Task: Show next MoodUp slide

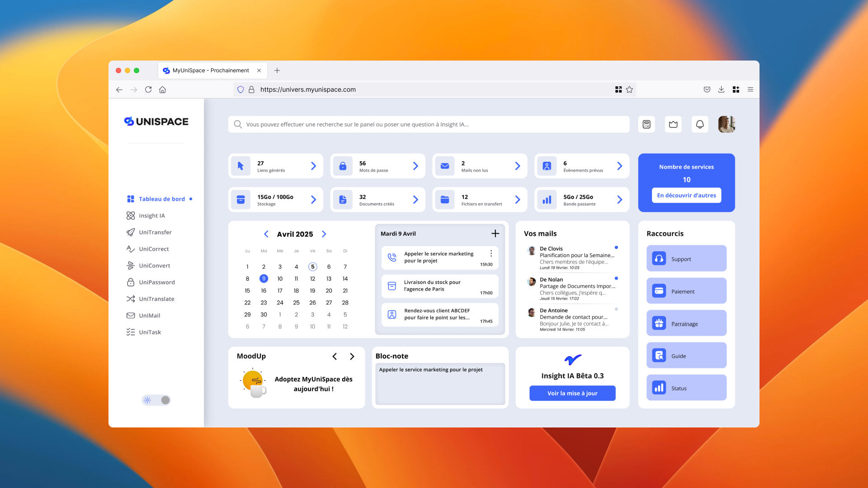Action: coord(352,356)
